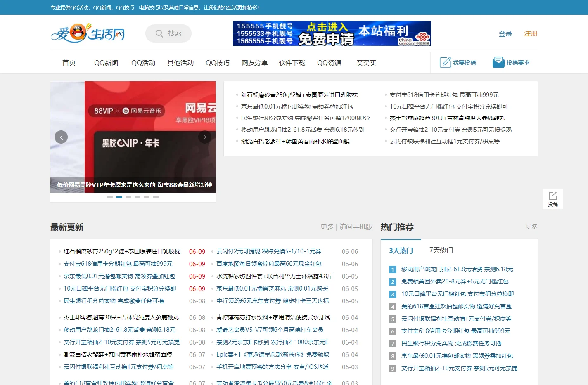This screenshot has height=385, width=588.
Task: Click the floating 投稿 side icon
Action: point(553,199)
